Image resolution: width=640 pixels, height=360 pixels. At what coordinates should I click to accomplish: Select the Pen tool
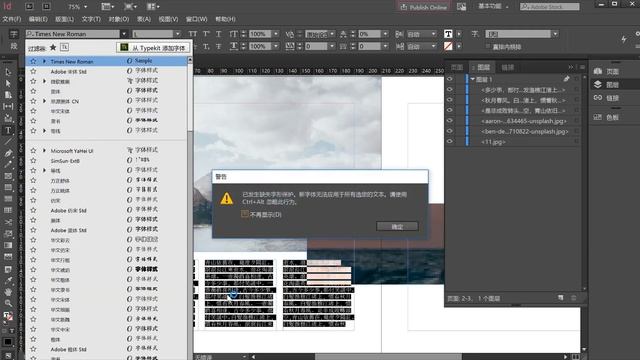(8, 153)
